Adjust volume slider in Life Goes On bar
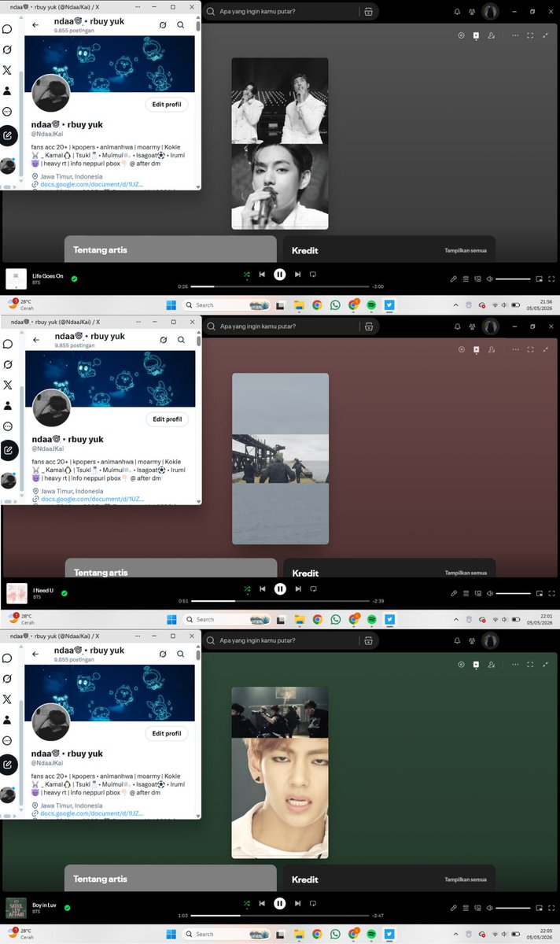This screenshot has height=944, width=560. 513,278
